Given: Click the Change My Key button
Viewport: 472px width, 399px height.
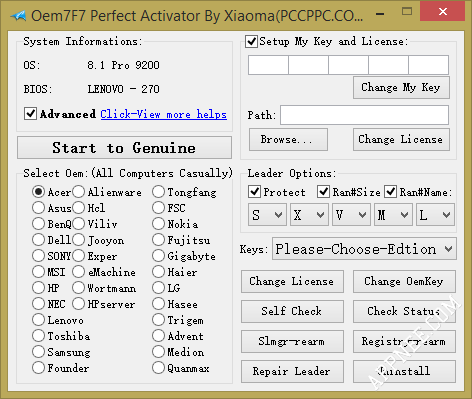Looking at the screenshot, I should (401, 88).
